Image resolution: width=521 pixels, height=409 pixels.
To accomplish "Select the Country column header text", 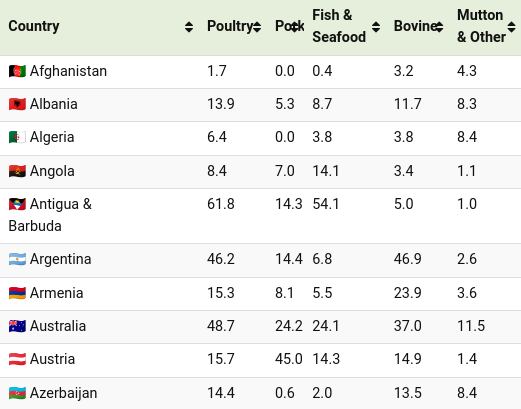I will coord(34,26).
